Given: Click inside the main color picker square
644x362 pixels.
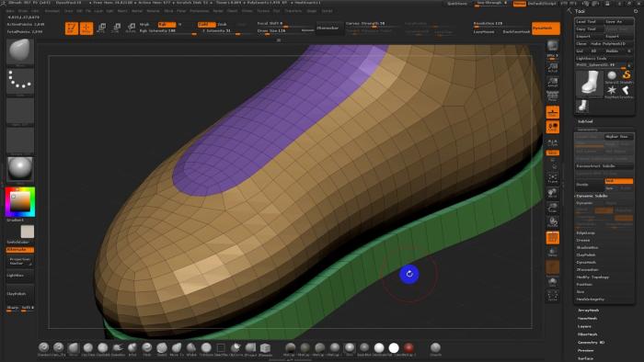Looking at the screenshot, I should click(x=19, y=203).
